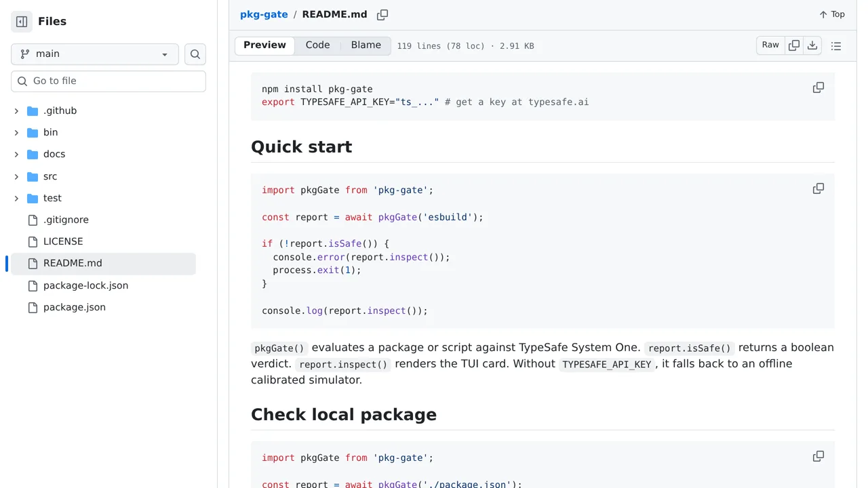The height and width of the screenshot is (488, 868).
Task: Click the Check local package heading
Action: tap(344, 415)
